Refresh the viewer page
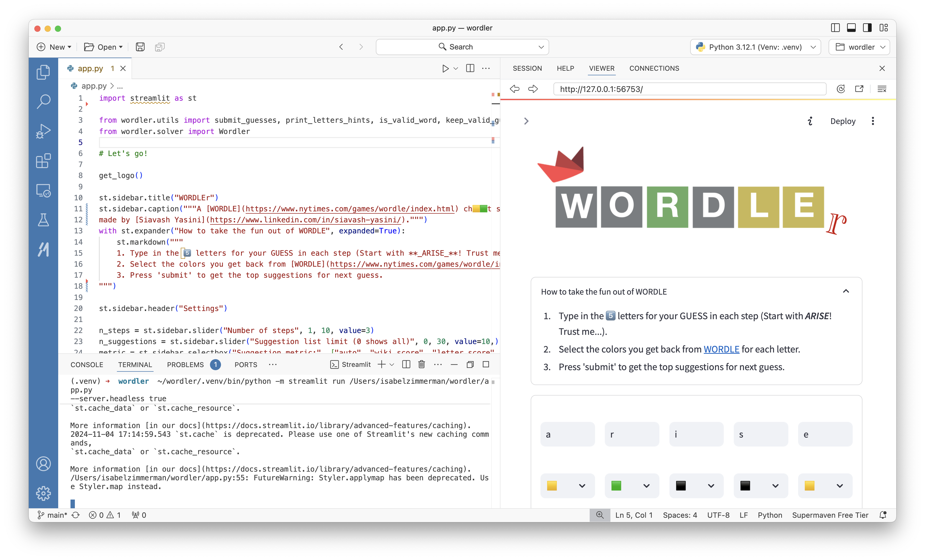This screenshot has height=560, width=925. coord(841,89)
